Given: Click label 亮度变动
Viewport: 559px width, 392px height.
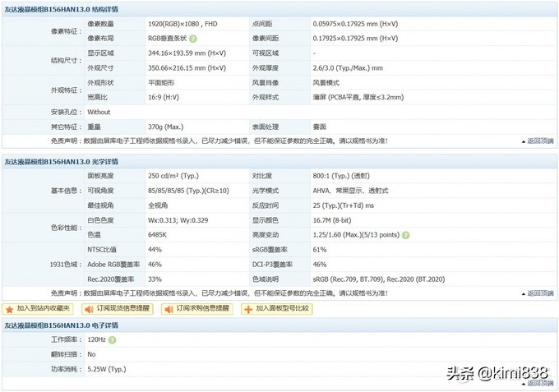Looking at the screenshot, I should [266, 235].
